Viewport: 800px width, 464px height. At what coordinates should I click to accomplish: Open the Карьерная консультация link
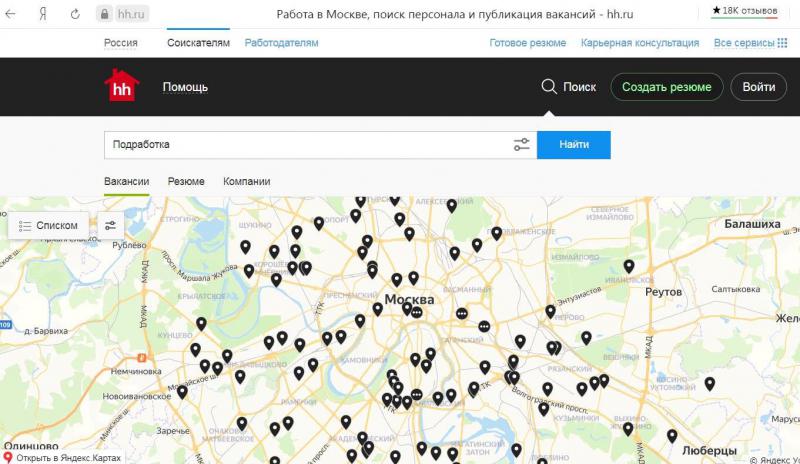pos(640,43)
